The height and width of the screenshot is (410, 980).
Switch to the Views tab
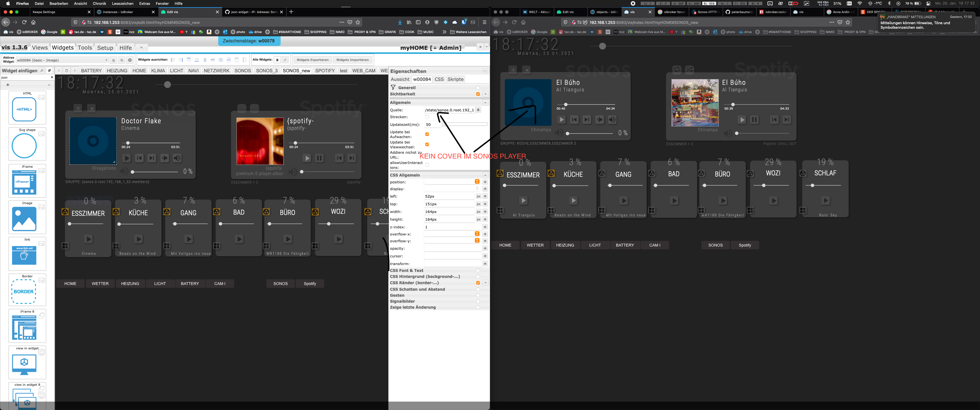pyautogui.click(x=40, y=48)
